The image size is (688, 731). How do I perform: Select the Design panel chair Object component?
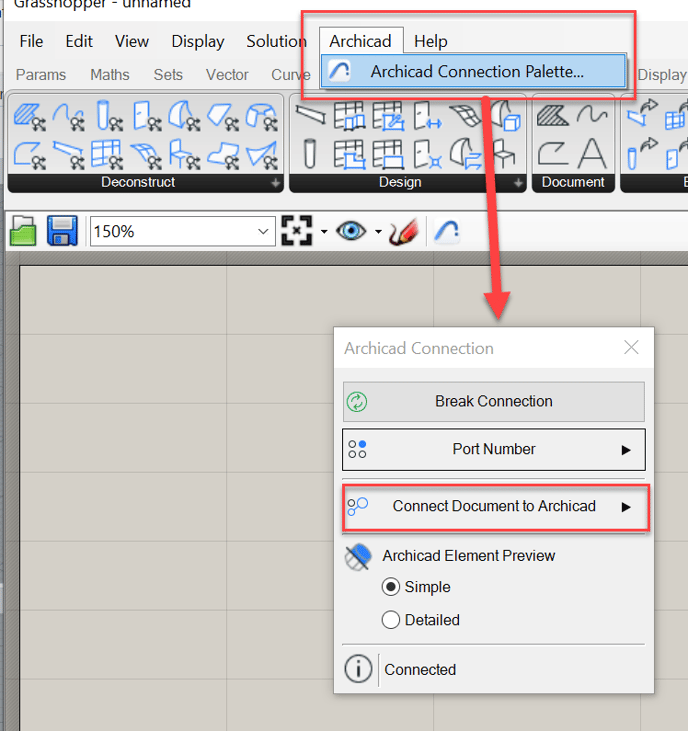(504, 154)
